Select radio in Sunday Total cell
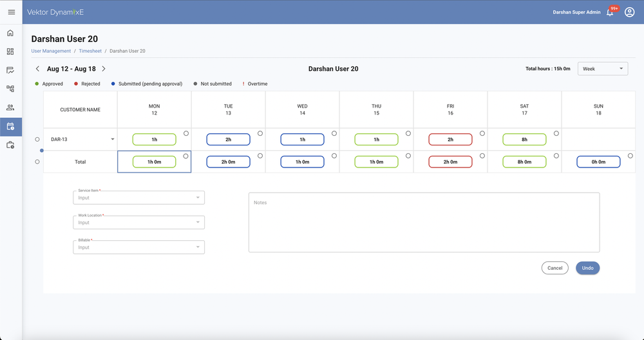This screenshot has height=340, width=644. pyautogui.click(x=630, y=156)
